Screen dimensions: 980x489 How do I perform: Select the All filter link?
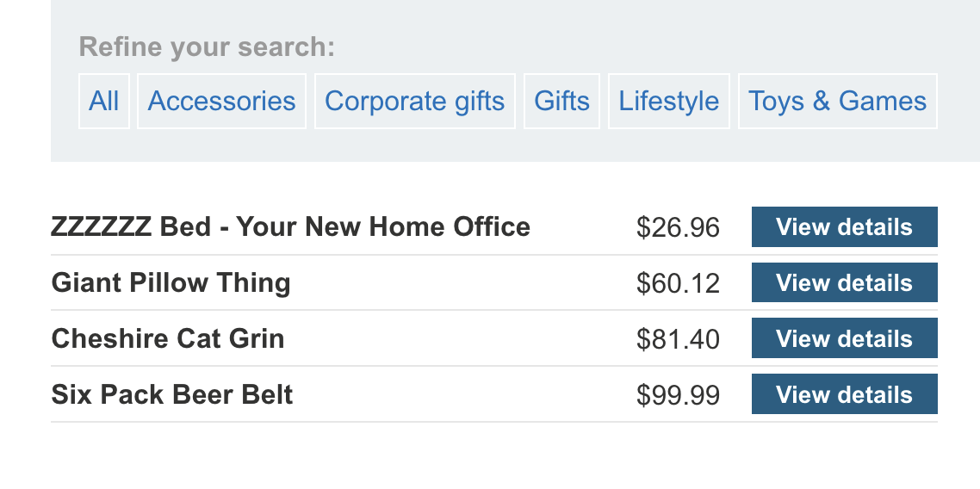103,102
